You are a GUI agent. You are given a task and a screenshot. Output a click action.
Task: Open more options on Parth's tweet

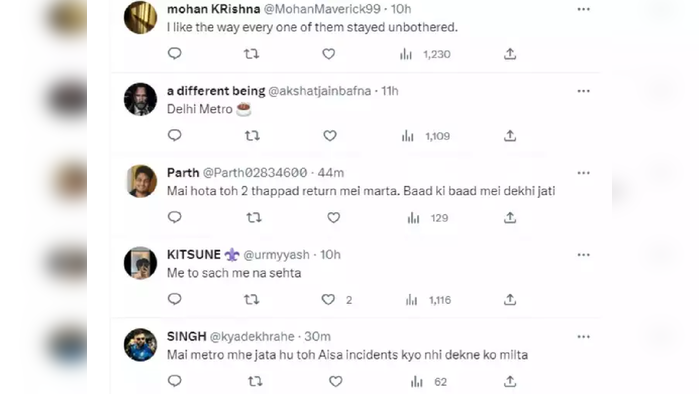coord(584,173)
